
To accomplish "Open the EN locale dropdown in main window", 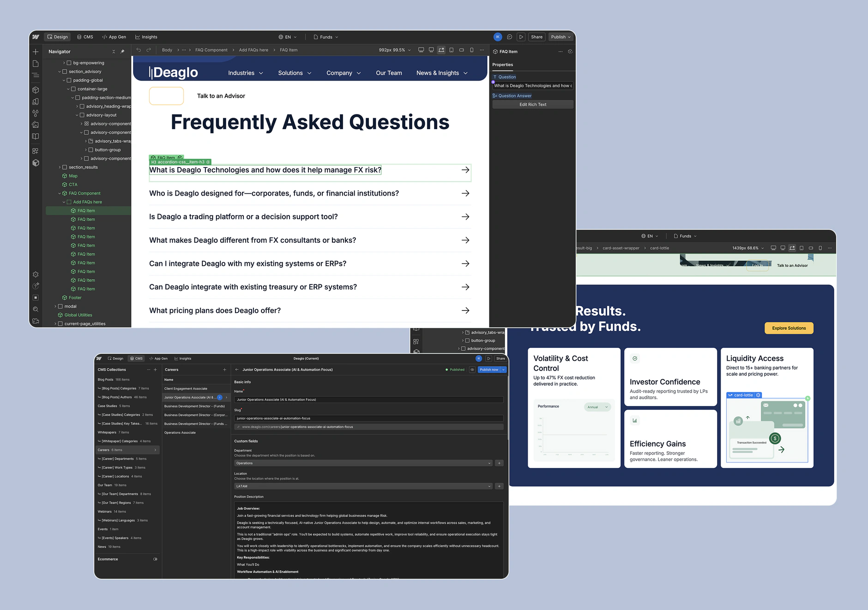I will tap(288, 37).
